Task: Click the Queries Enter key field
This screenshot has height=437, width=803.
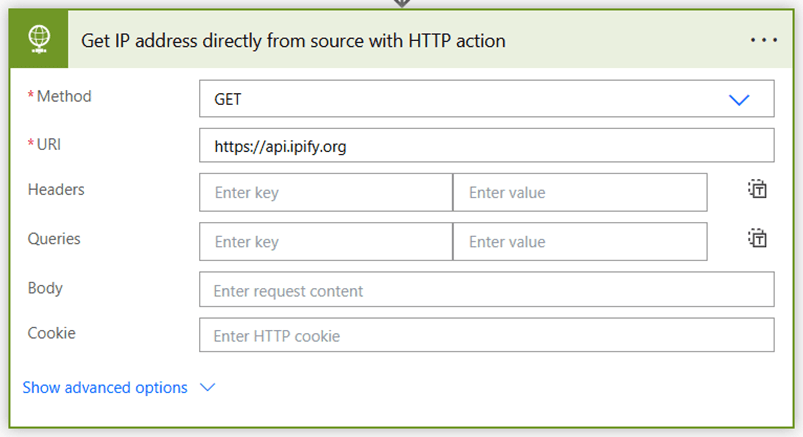Action: coord(325,241)
